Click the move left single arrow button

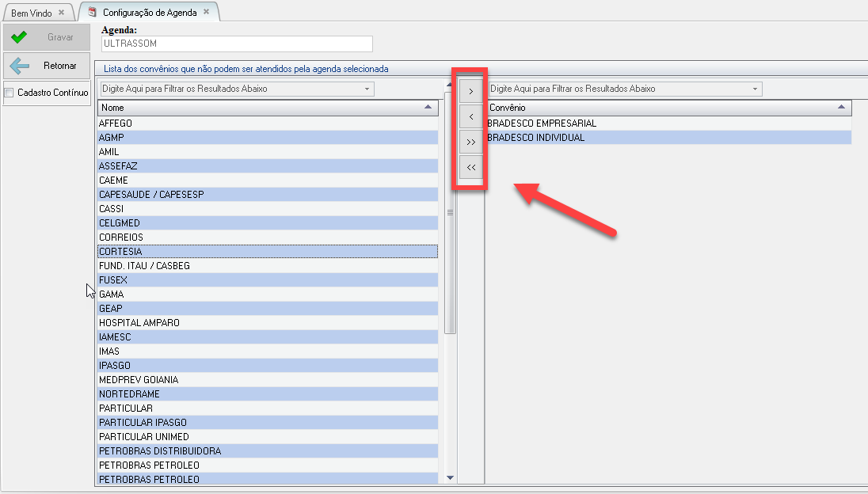pyautogui.click(x=470, y=117)
